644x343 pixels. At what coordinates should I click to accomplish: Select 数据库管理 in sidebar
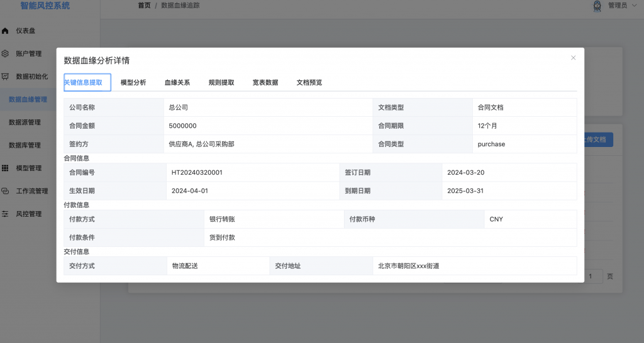click(x=25, y=145)
